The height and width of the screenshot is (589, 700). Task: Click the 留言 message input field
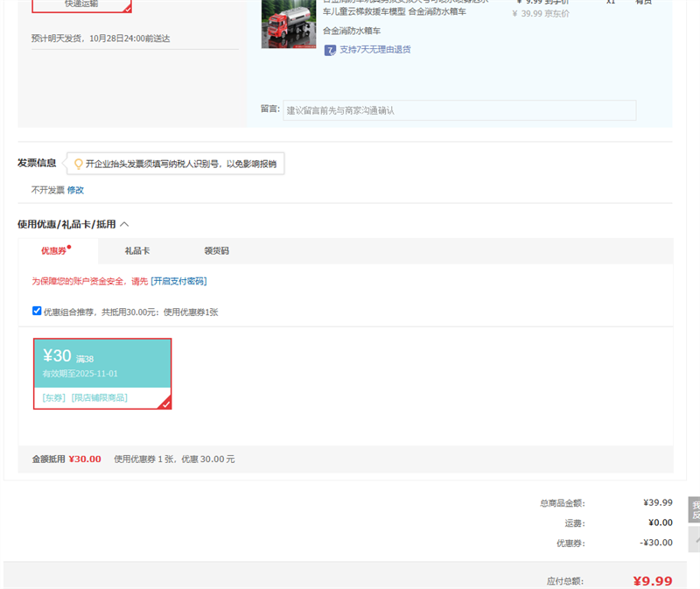pyautogui.click(x=459, y=110)
